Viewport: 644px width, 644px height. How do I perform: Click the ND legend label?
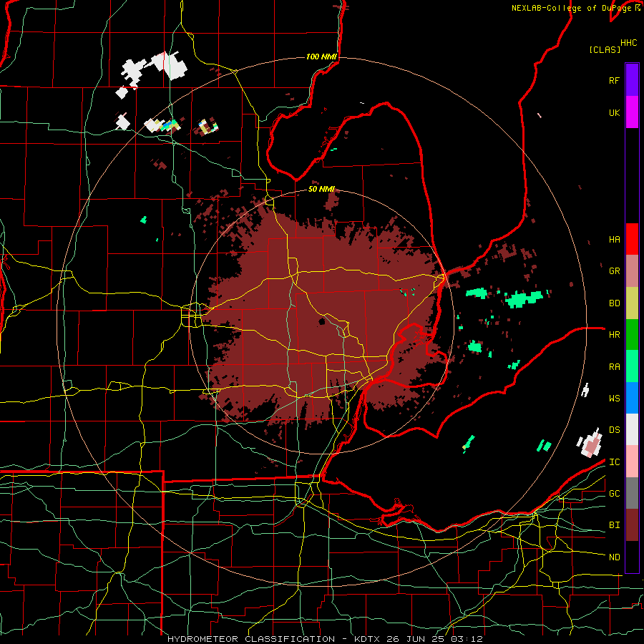pos(614,557)
